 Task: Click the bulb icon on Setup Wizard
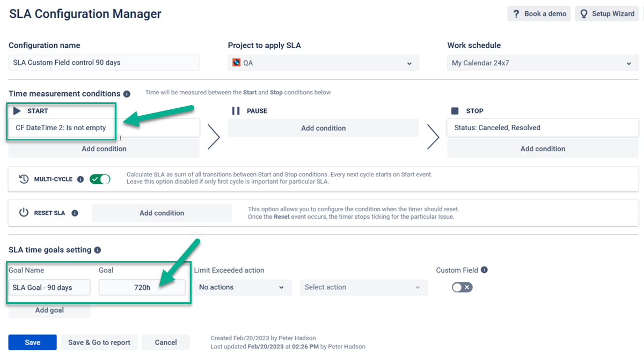(583, 13)
